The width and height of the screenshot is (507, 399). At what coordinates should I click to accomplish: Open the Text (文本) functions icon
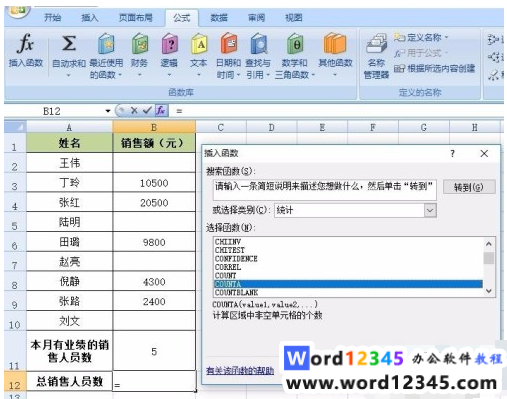click(199, 44)
